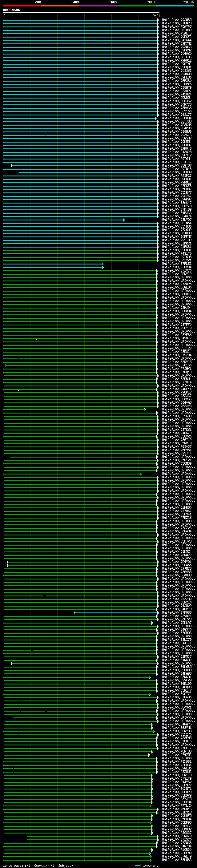Screen dimensions: 197x868
Task: Select label UniRef100_Q3EAQ4
Action: (x=176, y=118)
